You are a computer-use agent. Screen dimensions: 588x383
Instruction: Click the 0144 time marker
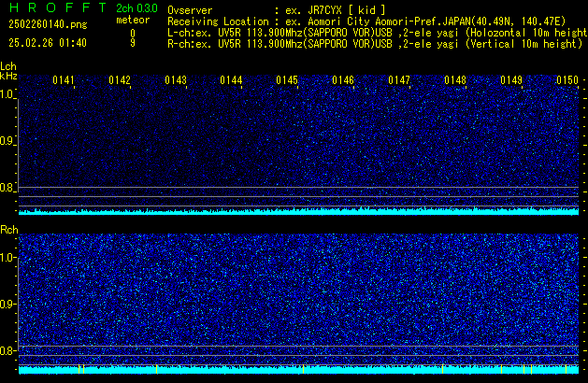click(231, 80)
